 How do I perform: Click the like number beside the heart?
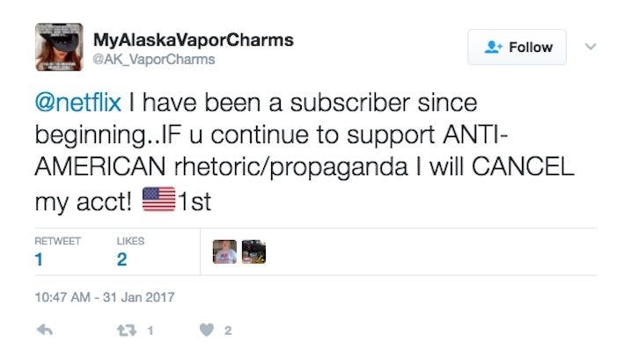pos(228,331)
